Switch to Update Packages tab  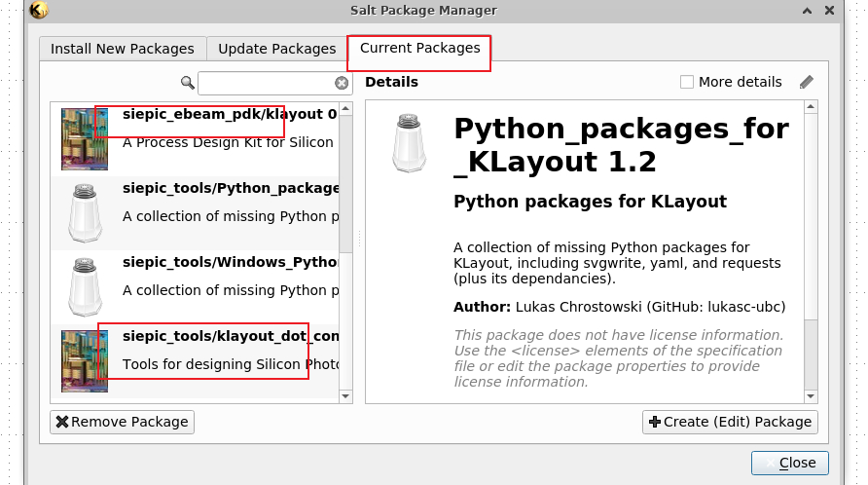click(276, 49)
